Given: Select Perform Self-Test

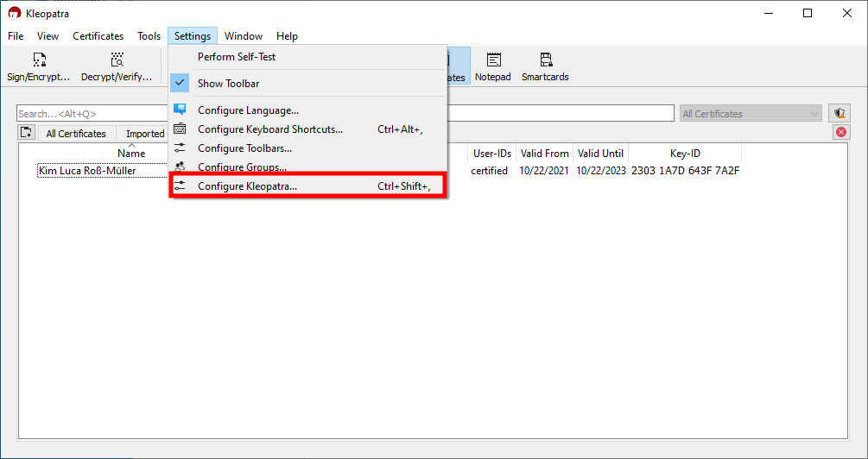Looking at the screenshot, I should (237, 57).
